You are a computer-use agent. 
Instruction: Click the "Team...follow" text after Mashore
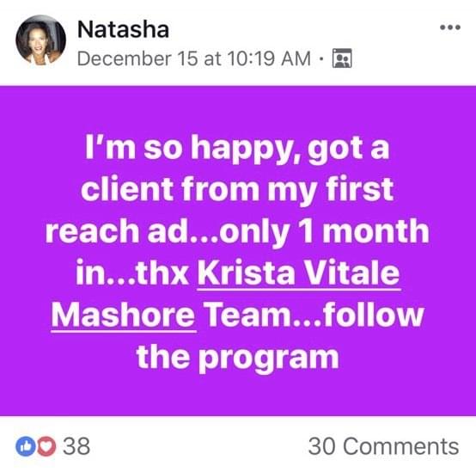[314, 315]
